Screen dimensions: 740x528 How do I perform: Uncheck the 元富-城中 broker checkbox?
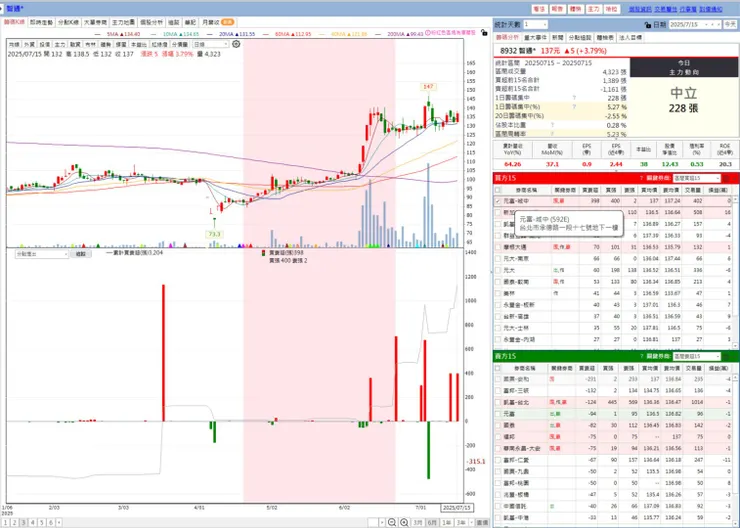click(498, 201)
